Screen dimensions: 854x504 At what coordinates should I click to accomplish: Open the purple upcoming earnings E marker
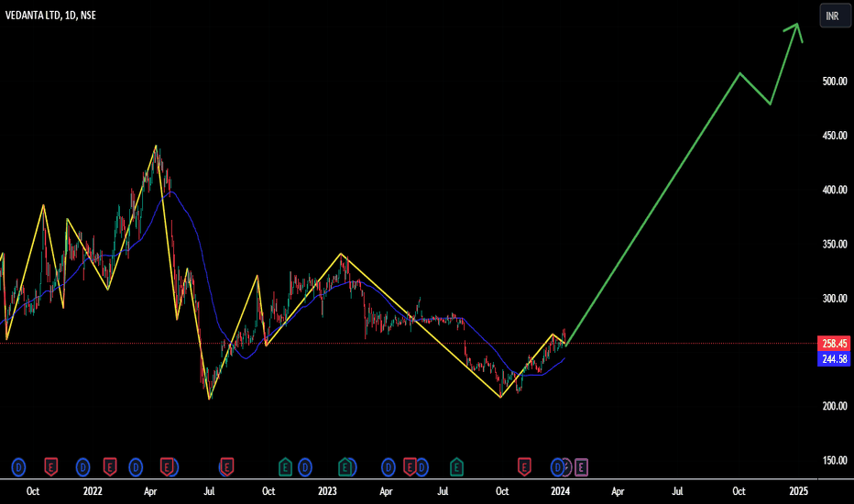click(x=581, y=467)
